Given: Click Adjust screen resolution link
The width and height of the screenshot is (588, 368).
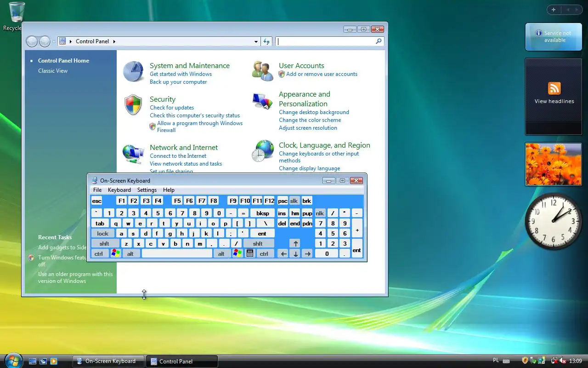Looking at the screenshot, I should pyautogui.click(x=308, y=128).
